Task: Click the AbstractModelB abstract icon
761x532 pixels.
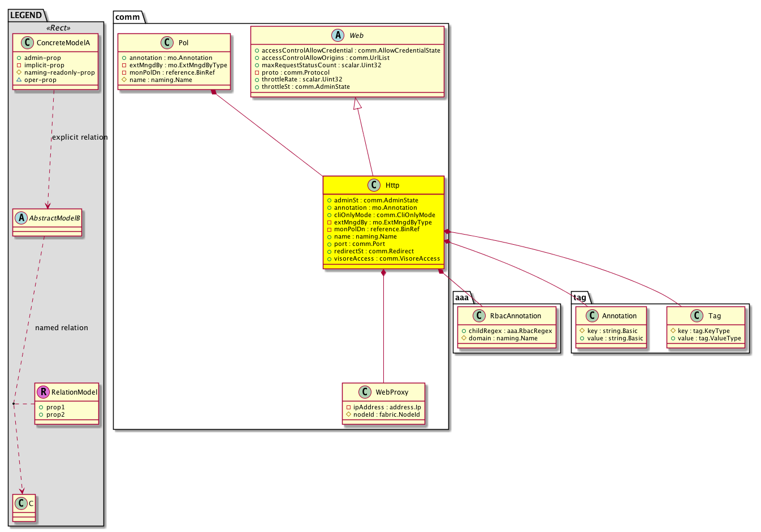Action: tap(20, 218)
